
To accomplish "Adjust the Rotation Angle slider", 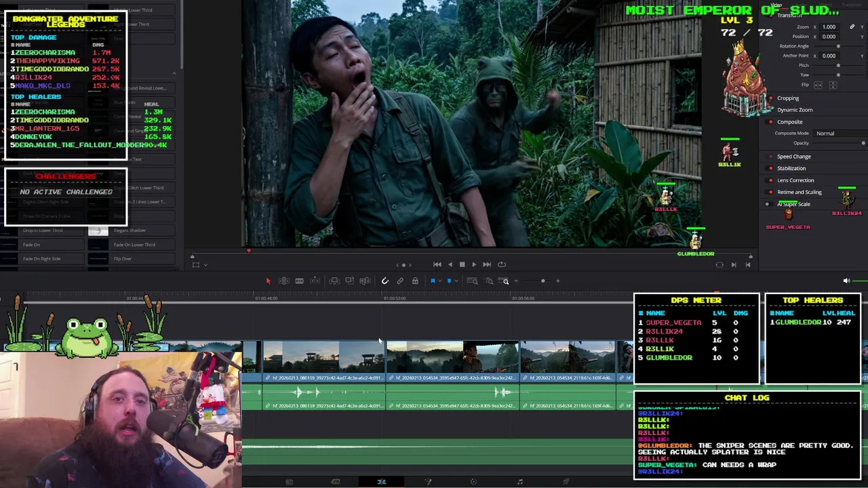I will click(838, 46).
